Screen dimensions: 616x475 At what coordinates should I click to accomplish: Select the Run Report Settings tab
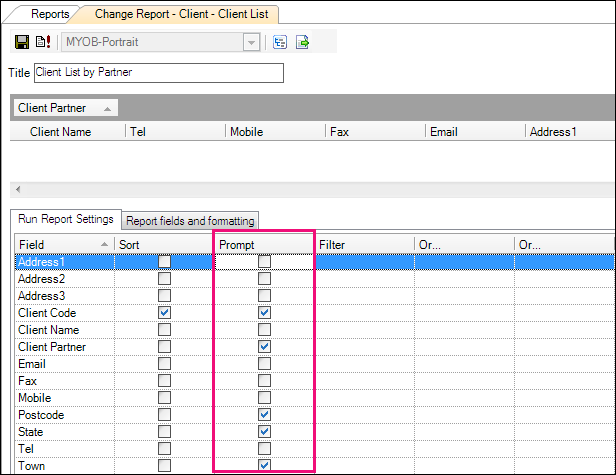point(65,219)
